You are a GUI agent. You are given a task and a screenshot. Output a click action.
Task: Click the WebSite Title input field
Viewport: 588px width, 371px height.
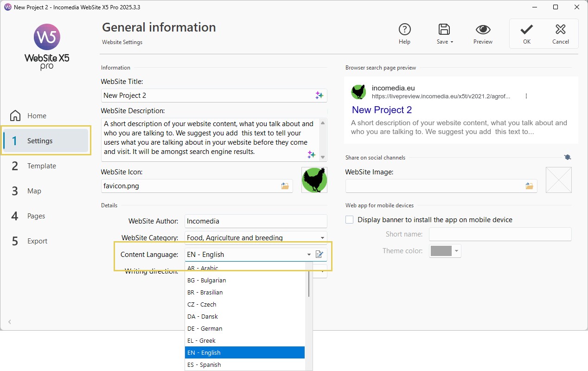[214, 95]
